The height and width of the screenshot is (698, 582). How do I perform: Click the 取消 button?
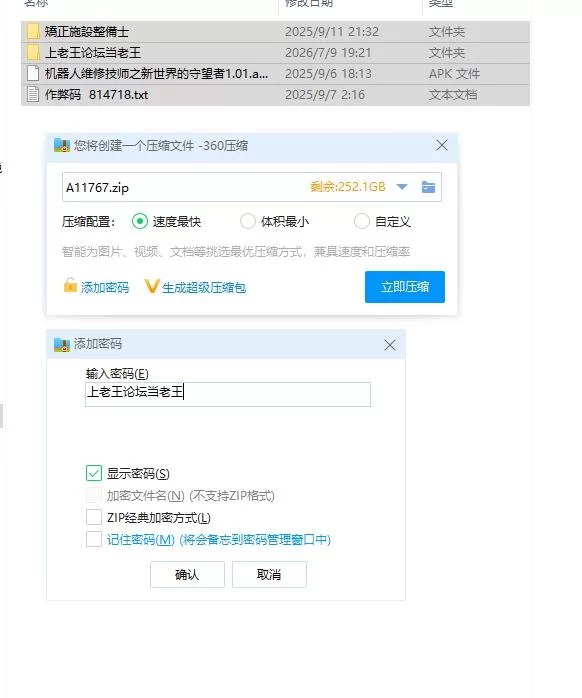pyautogui.click(x=269, y=574)
